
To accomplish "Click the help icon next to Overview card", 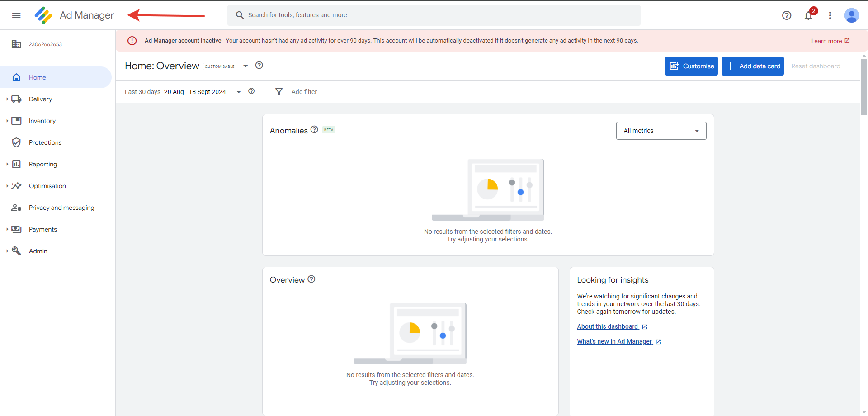I will 311,279.
